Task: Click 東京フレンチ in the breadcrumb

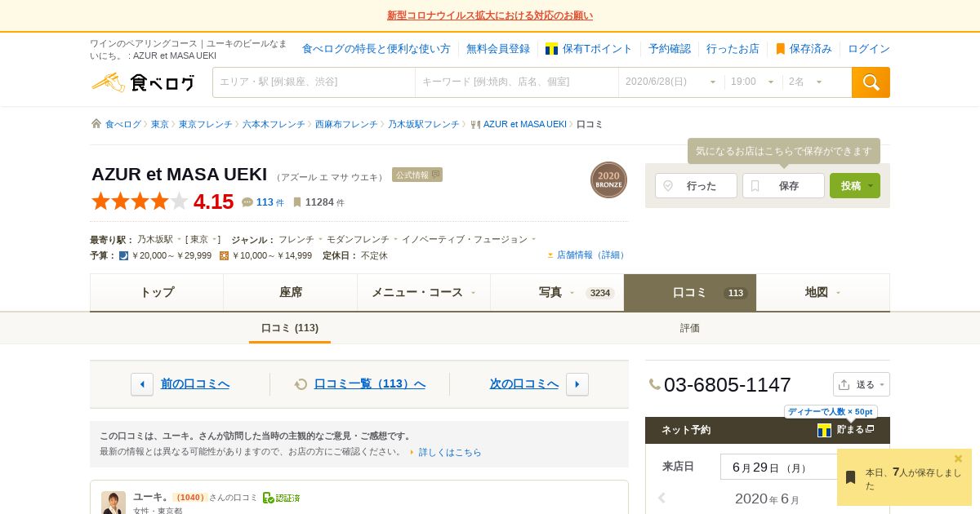Action: [205, 124]
